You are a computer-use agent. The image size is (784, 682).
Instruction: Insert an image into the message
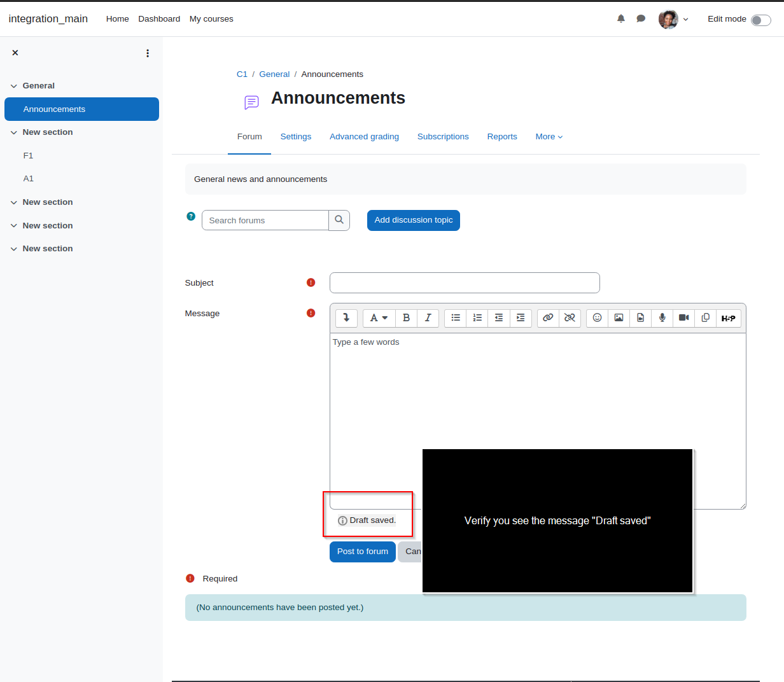point(619,317)
